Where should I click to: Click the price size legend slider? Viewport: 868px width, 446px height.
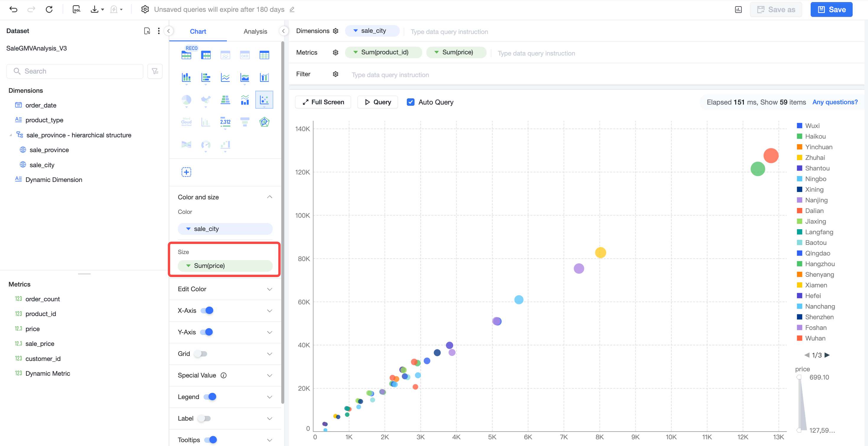click(x=802, y=404)
